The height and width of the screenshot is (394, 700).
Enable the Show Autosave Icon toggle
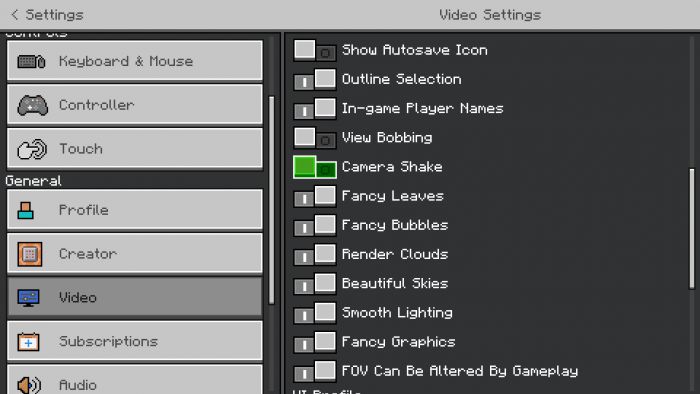tap(315, 50)
